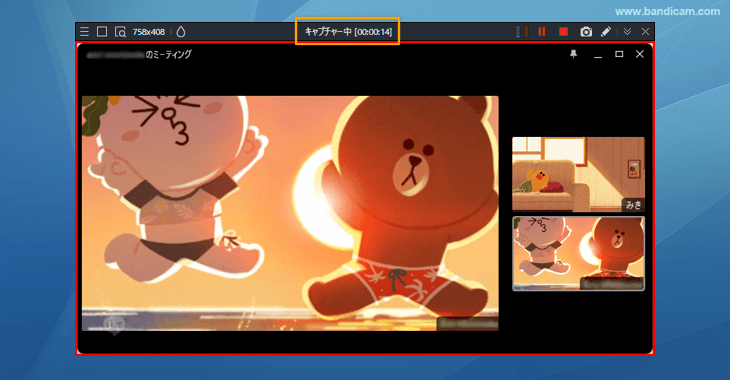Stop the recording with red square
The height and width of the screenshot is (380, 730).
[x=563, y=32]
